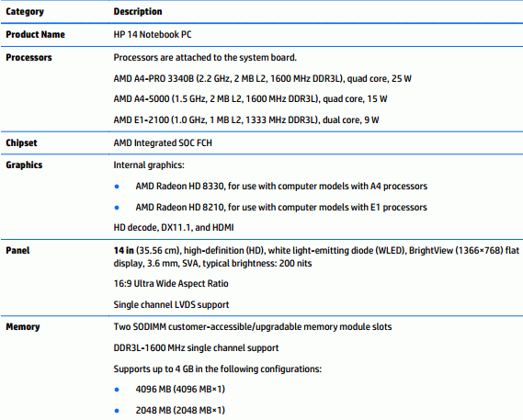
Task: Click the AMD E1-2100 processor line
Action: point(246,119)
